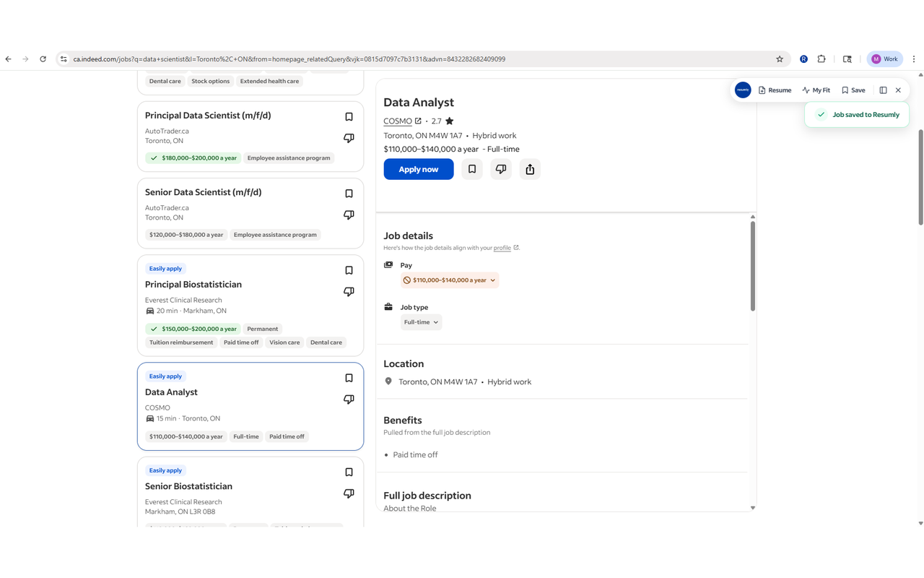Click the Permanent tag on Principal Biostatistician
Screen dimensions: 924x578
tap(263, 329)
